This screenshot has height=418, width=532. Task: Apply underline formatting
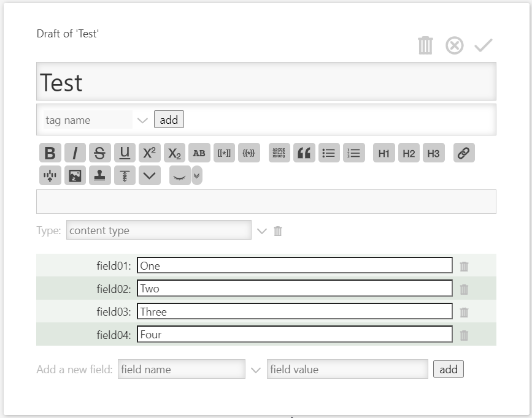click(x=125, y=153)
